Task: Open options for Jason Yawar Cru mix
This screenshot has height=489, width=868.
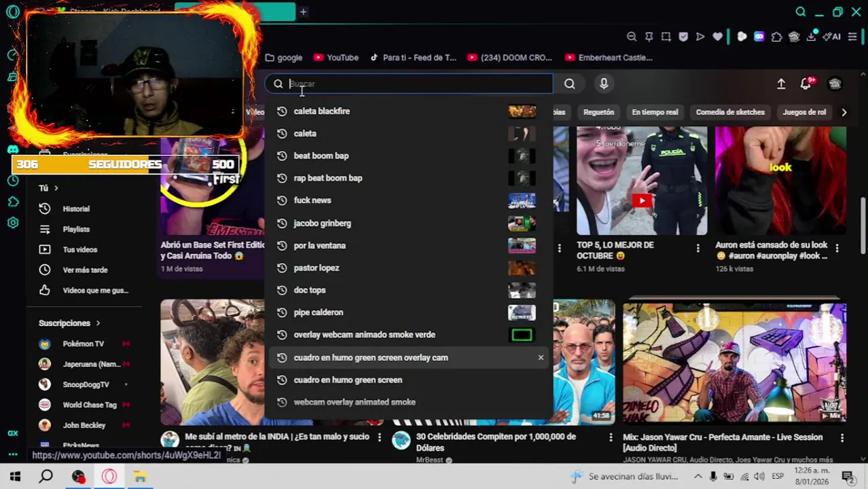Action: [842, 437]
